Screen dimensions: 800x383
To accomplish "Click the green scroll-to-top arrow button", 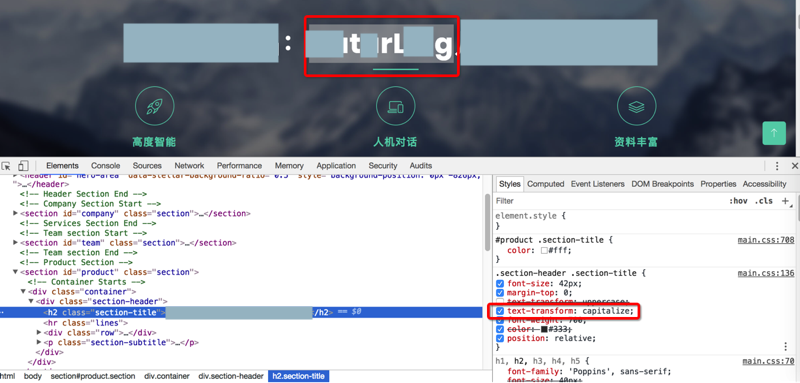I will coord(774,133).
